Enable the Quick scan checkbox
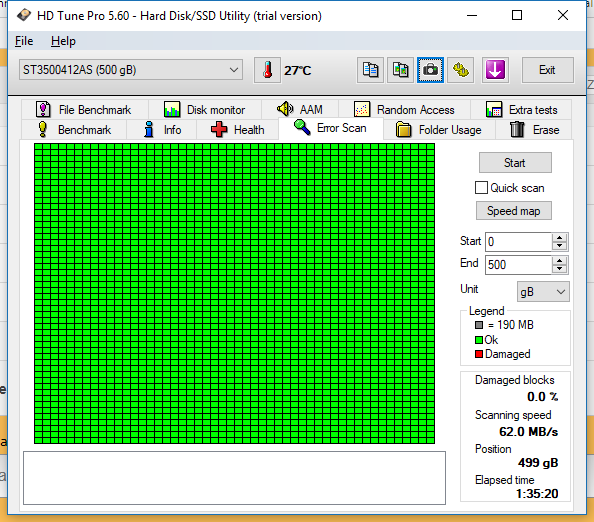Screen dimensions: 594x522 click(481, 188)
